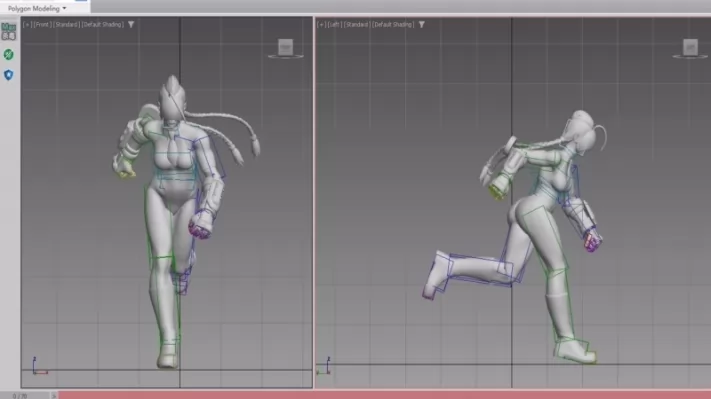Click the blue shield sidebar icon
The height and width of the screenshot is (399, 711).
pos(9,75)
